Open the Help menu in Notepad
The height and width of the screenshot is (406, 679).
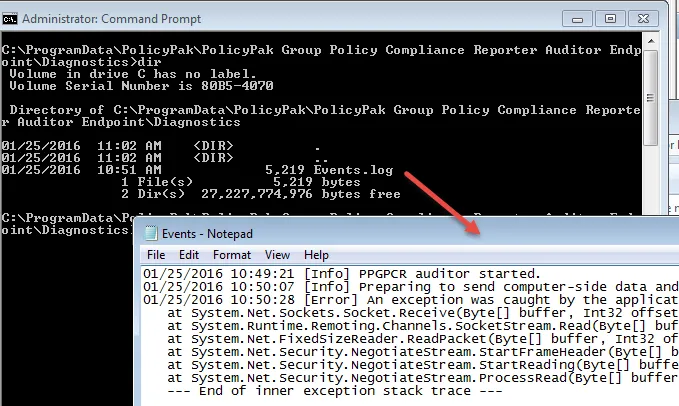(316, 255)
